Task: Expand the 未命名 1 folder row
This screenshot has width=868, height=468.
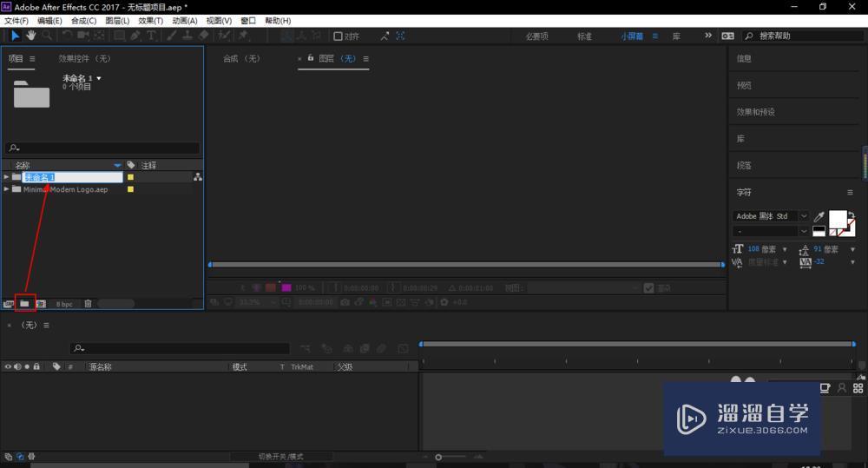Action: click(x=6, y=176)
